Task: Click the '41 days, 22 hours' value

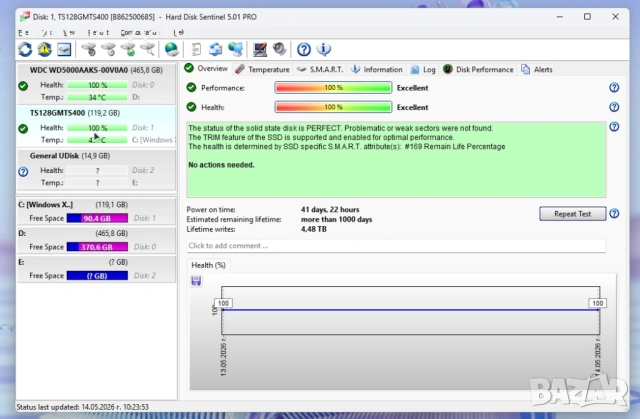Action: (x=330, y=210)
